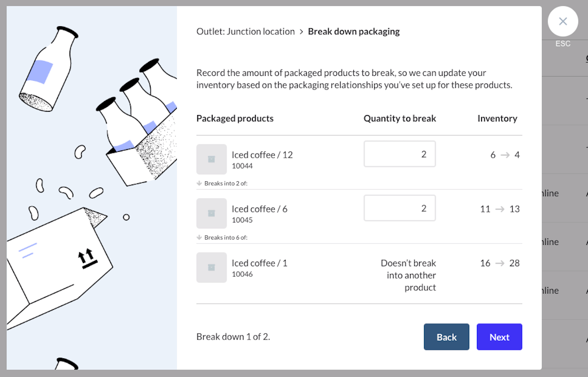This screenshot has height=377, width=588.
Task: Select the Break down packaging breadcrumb
Action: (x=354, y=32)
